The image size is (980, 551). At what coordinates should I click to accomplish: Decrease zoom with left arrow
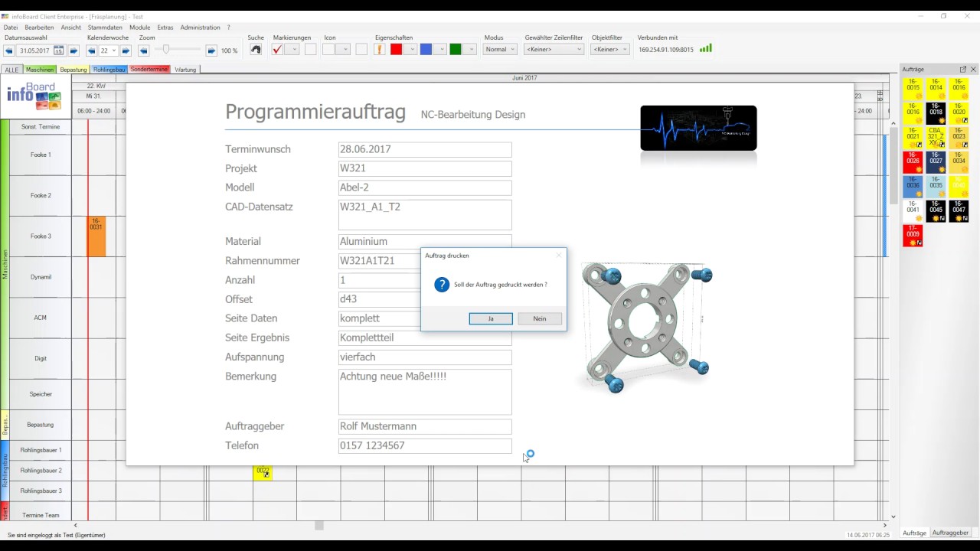(x=144, y=51)
